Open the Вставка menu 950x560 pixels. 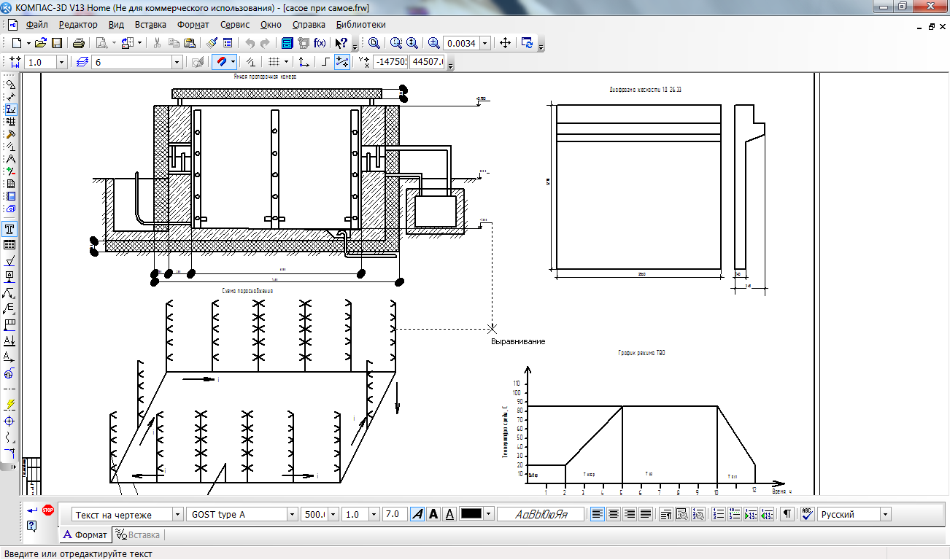tap(150, 24)
